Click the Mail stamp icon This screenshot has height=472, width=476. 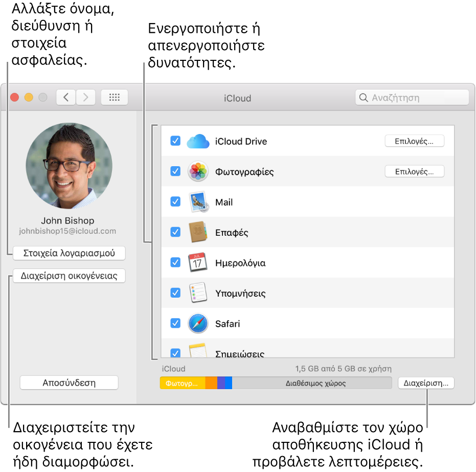tap(198, 202)
